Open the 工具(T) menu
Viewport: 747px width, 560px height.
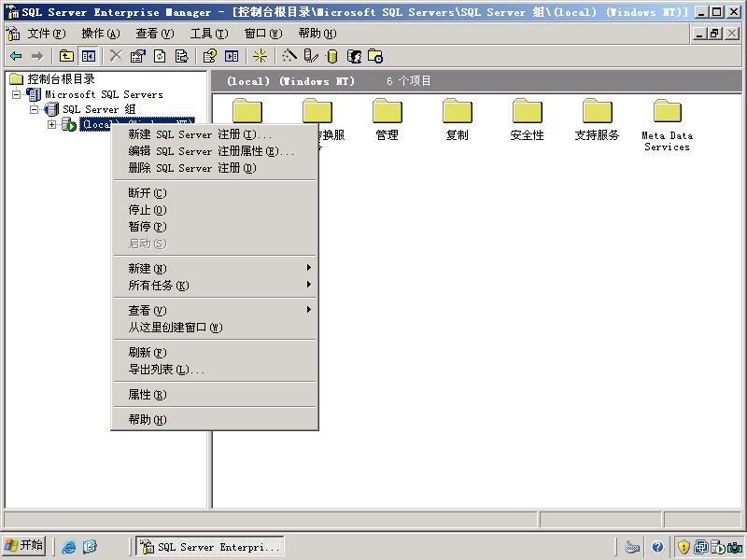pos(209,34)
